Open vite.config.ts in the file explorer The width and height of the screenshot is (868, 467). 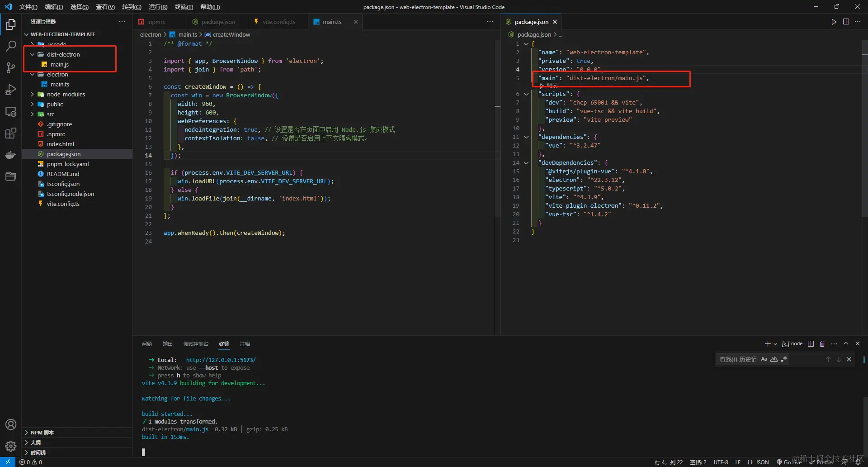point(63,204)
